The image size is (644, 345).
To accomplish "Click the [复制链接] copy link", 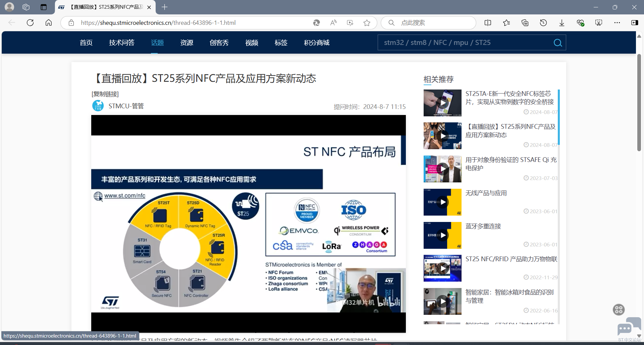I will tap(105, 94).
